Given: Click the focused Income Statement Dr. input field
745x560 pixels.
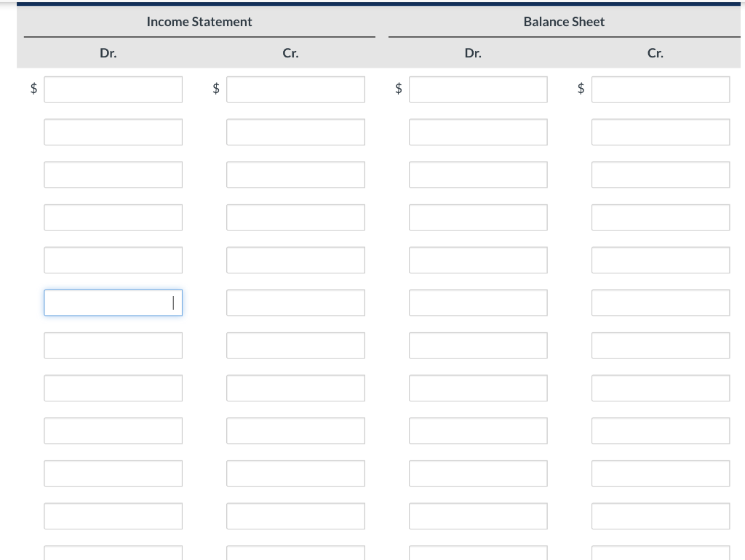Looking at the screenshot, I should (113, 303).
